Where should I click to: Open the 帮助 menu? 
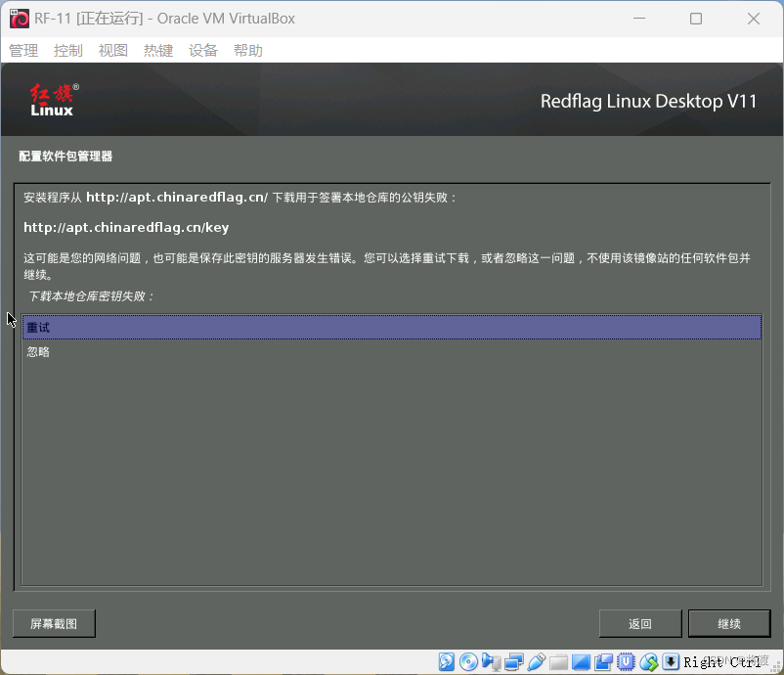[248, 50]
